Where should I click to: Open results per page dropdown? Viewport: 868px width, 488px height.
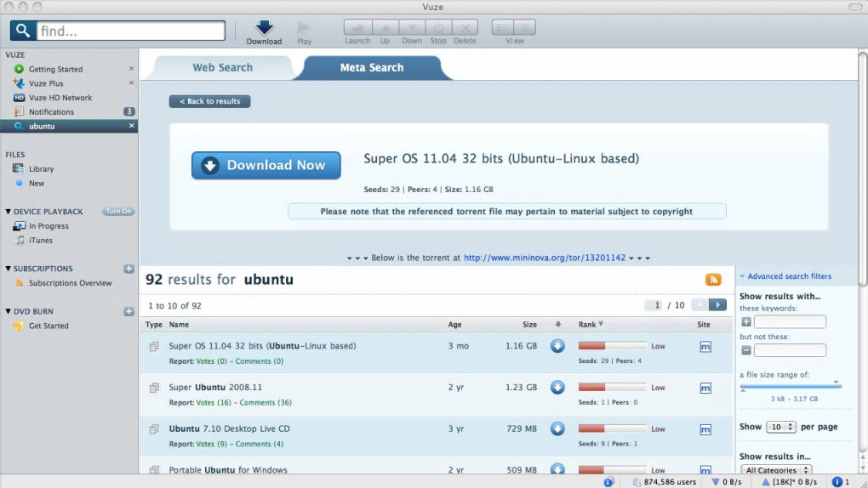[x=781, y=427]
